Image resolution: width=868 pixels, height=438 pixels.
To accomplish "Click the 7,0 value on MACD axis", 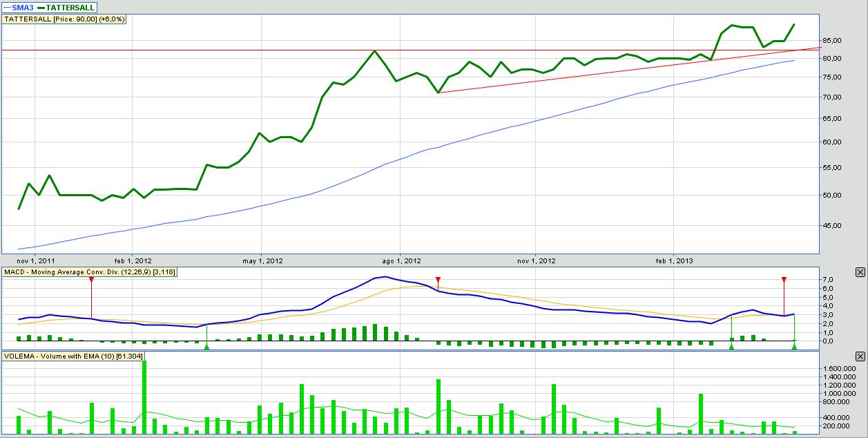I will pos(829,280).
